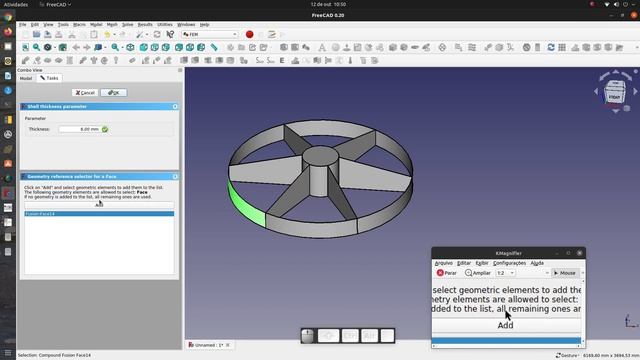Switch to the Model tab
Viewport: 640px width, 360px height.
pyautogui.click(x=26, y=78)
